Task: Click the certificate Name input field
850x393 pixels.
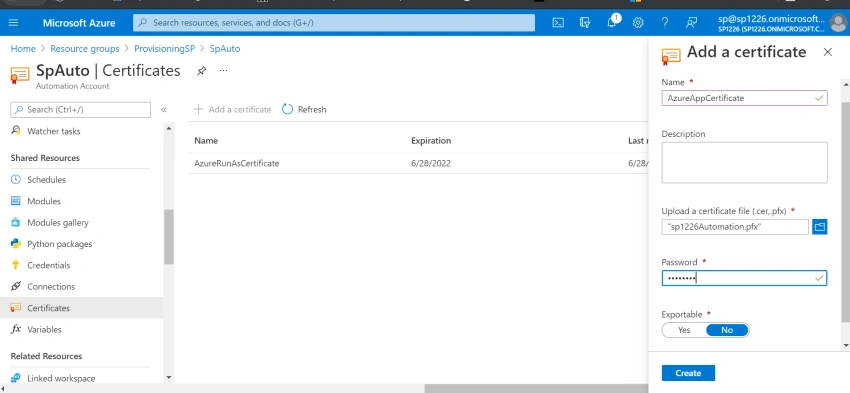Action: 744,98
